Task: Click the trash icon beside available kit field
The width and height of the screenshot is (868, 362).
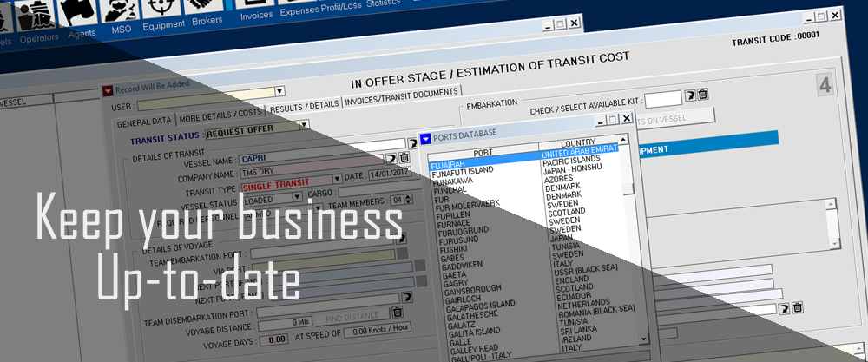Action: 702,94
